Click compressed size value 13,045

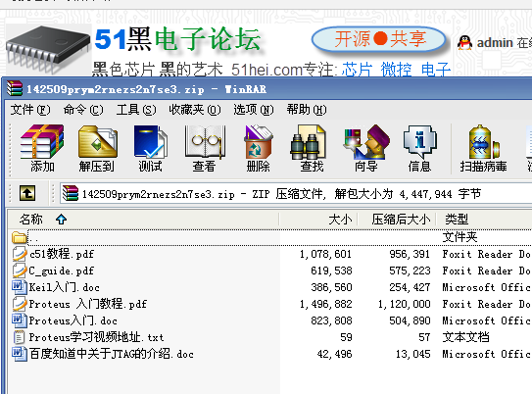pos(412,354)
